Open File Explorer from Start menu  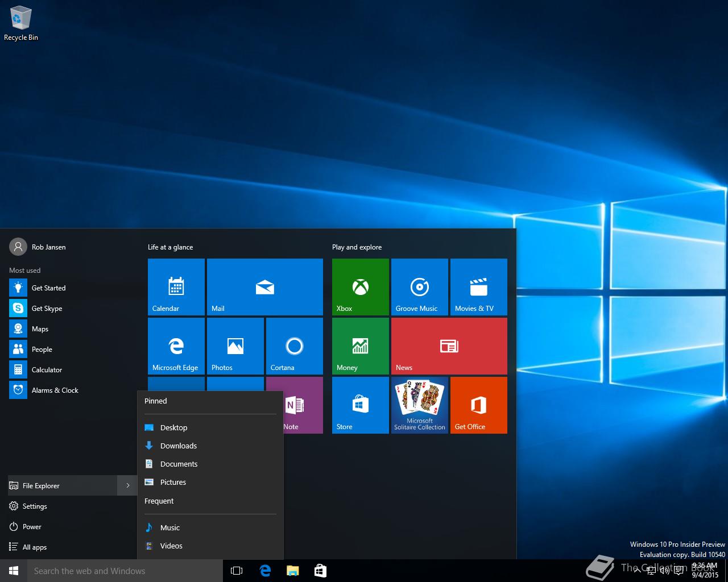[63, 485]
